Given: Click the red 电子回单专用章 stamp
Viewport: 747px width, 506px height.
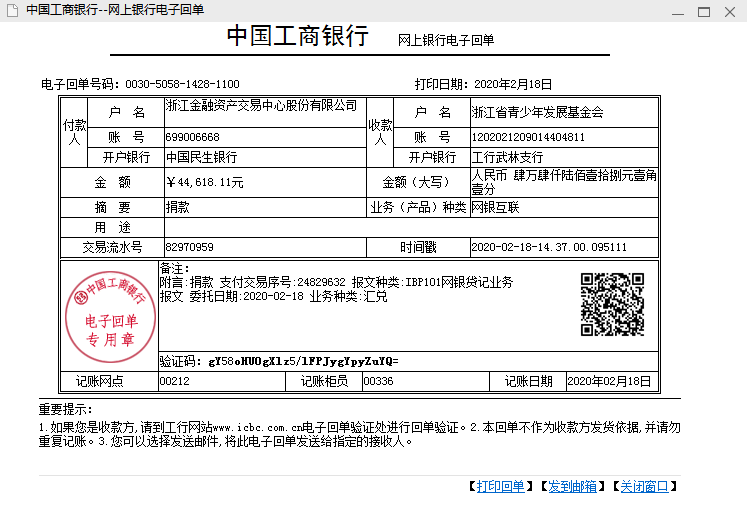Looking at the screenshot, I should [111, 316].
